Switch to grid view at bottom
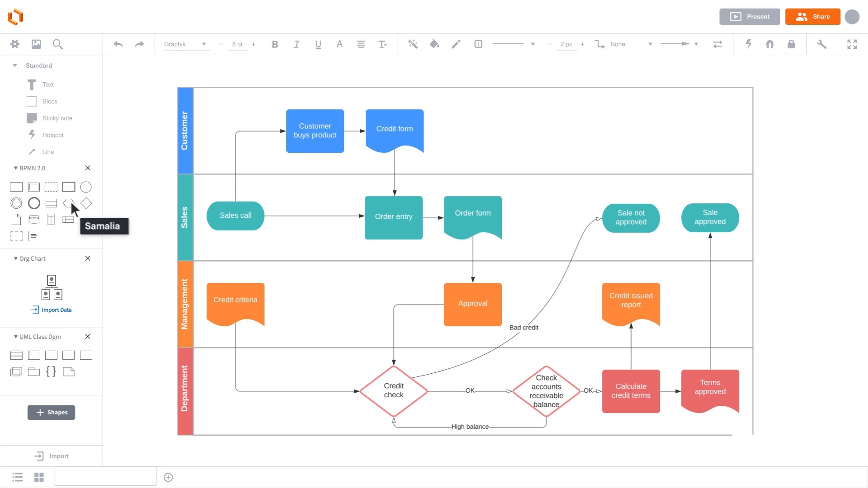 coord(39,477)
